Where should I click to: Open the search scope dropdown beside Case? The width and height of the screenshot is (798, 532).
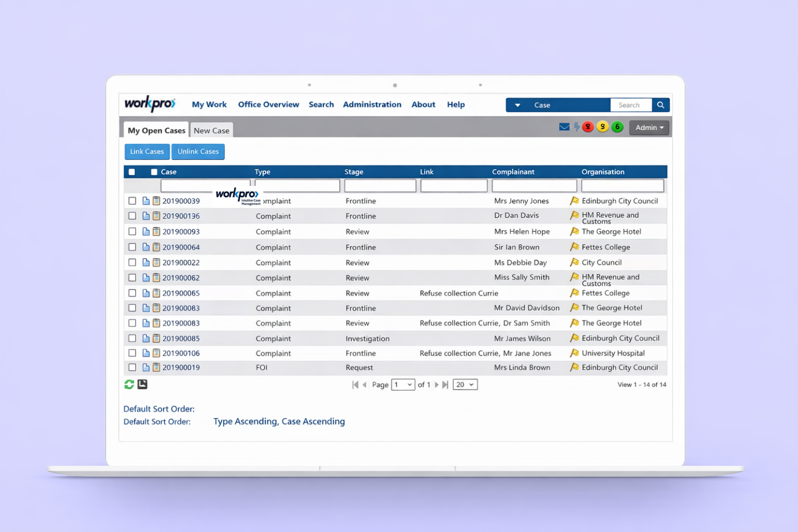517,105
